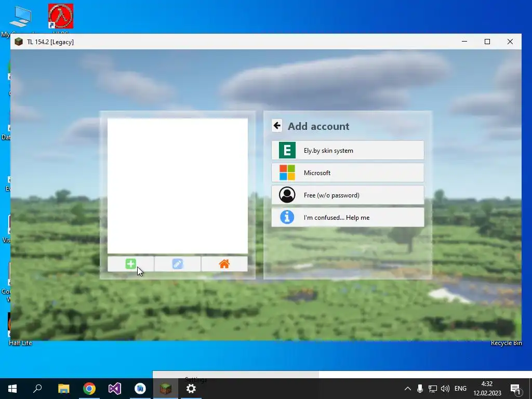Viewport: 532px width, 399px height.
Task: Minimize the TL 154.2 window
Action: (464, 42)
